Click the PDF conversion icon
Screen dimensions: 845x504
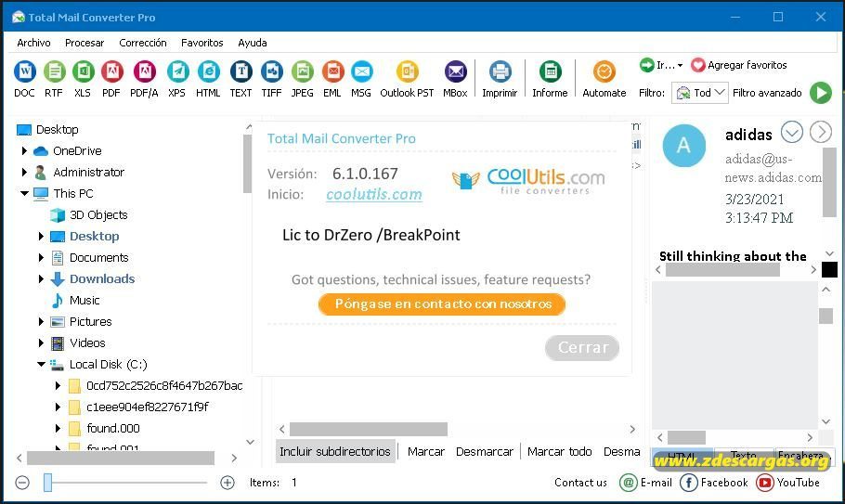112,71
